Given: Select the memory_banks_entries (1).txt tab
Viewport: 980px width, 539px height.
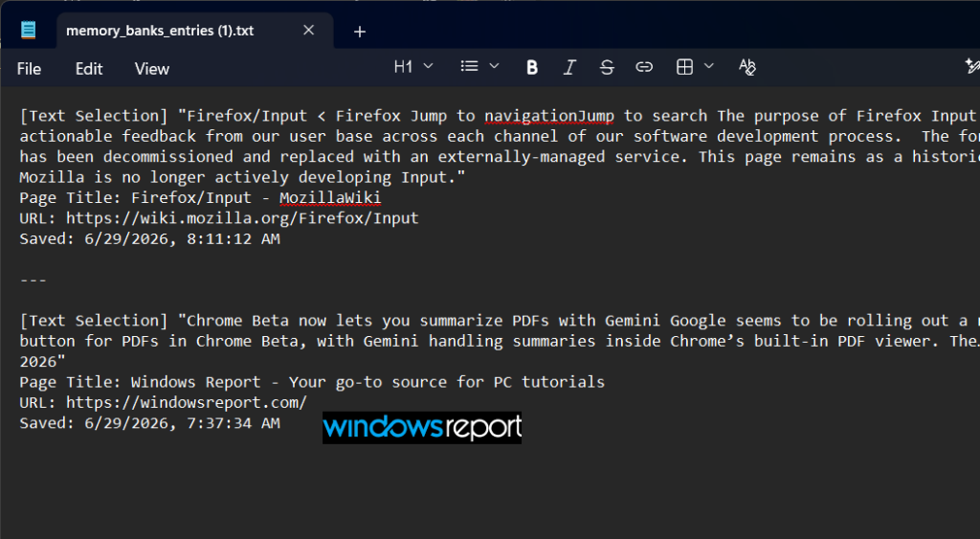Looking at the screenshot, I should (x=195, y=31).
